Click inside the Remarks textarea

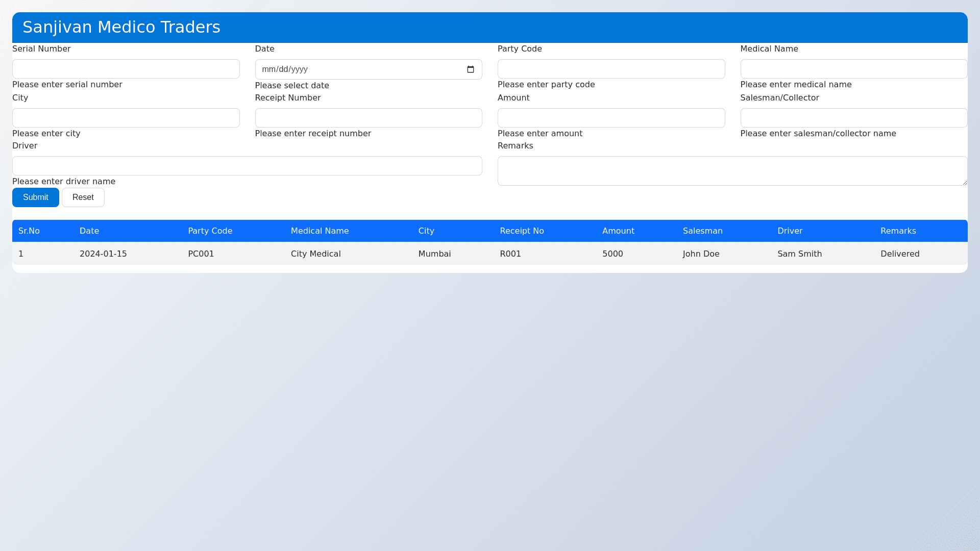point(732,171)
